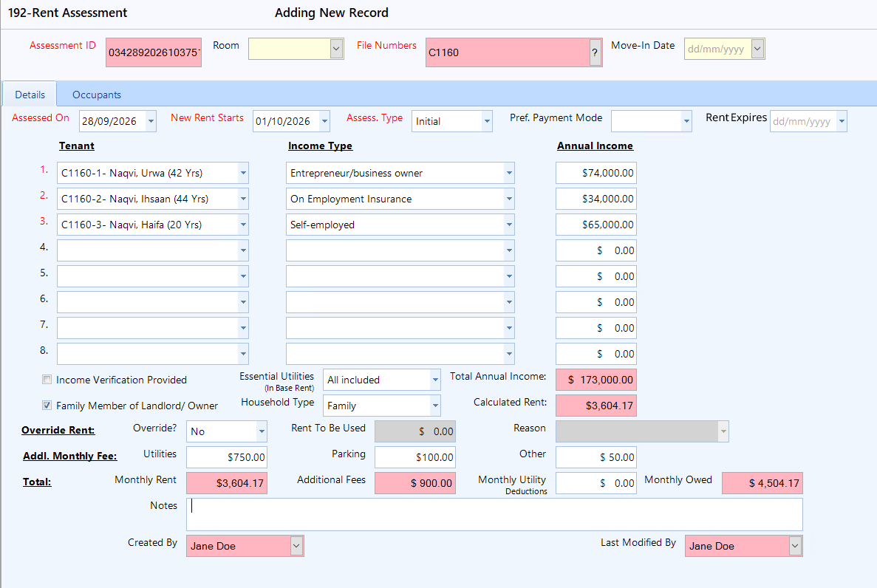Image resolution: width=877 pixels, height=588 pixels.
Task: Open the Self-employed income type dropdown
Action: click(x=509, y=225)
